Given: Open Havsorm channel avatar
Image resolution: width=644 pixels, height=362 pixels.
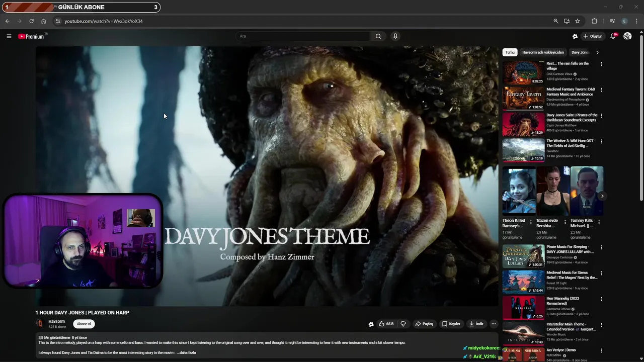Looking at the screenshot, I should [39, 324].
